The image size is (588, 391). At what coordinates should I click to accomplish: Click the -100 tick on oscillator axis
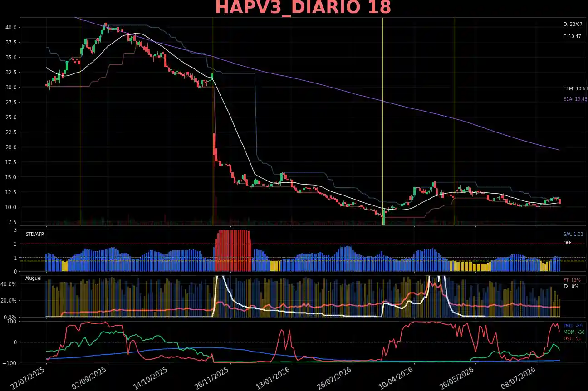[10, 363]
